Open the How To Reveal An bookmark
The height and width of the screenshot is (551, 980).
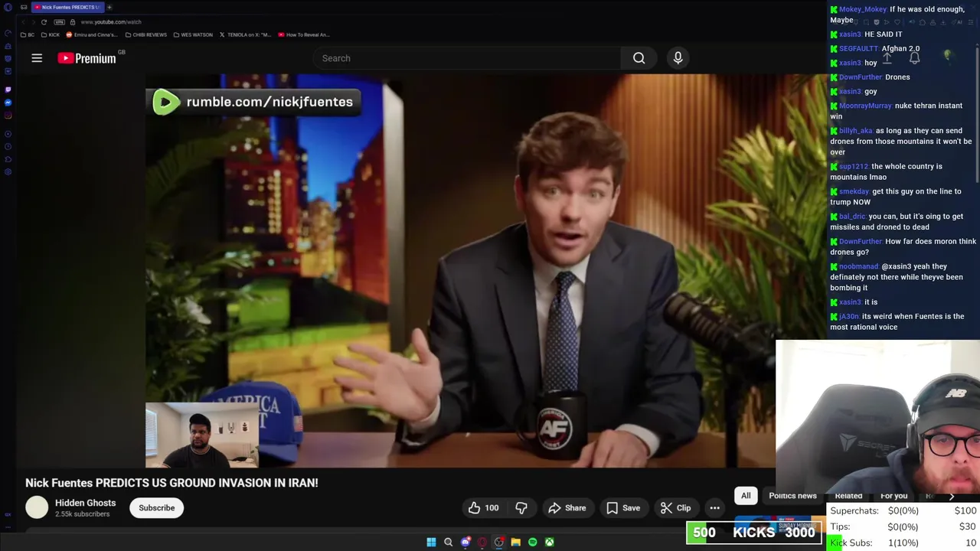point(304,34)
